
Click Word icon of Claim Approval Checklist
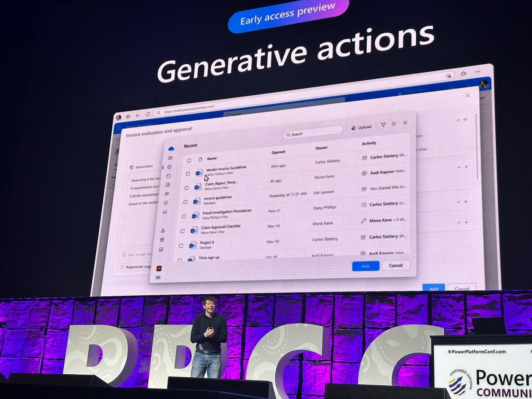[194, 230]
